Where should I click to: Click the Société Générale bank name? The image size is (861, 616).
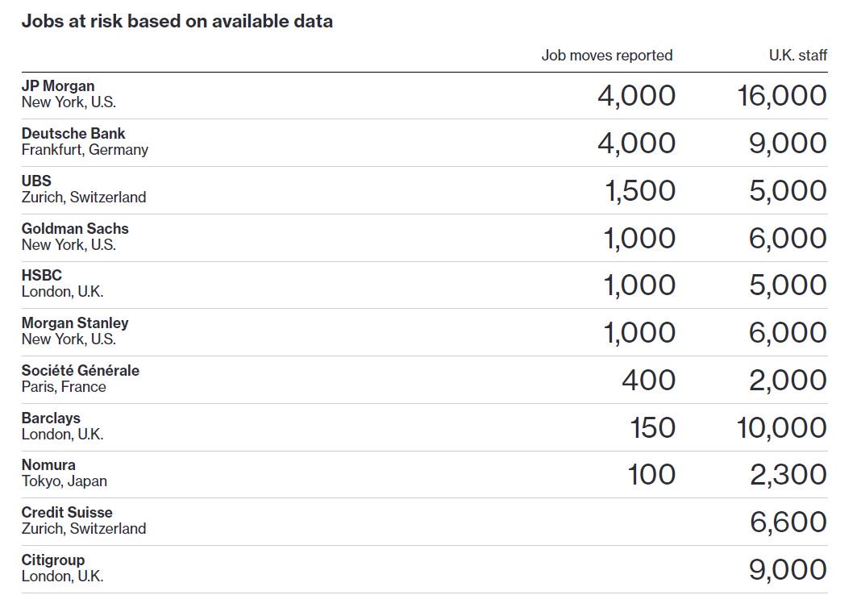click(80, 371)
